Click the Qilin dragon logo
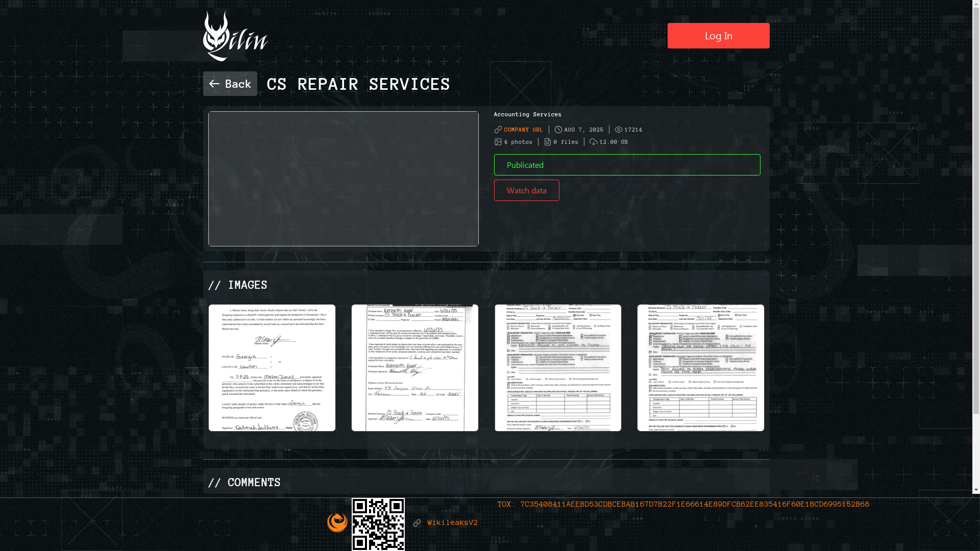Screen dimensions: 980x551 pyautogui.click(x=235, y=36)
